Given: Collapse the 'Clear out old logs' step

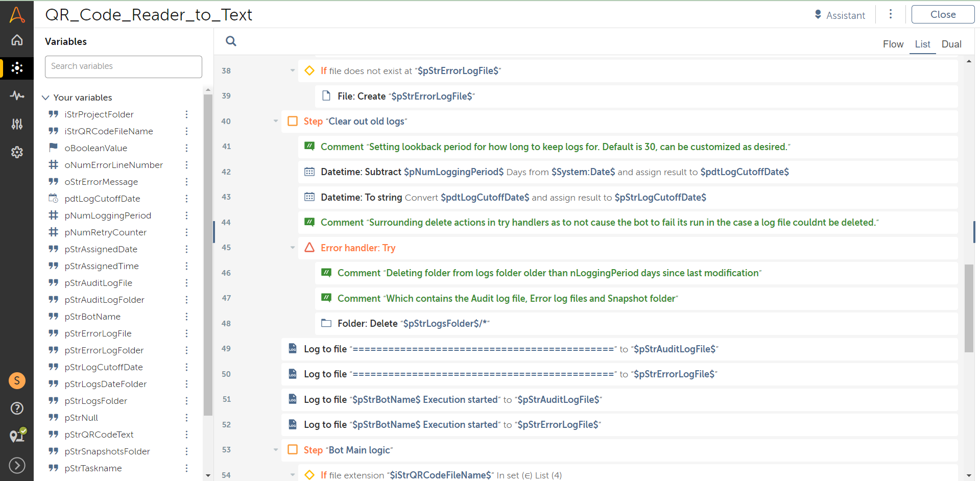Looking at the screenshot, I should [276, 122].
